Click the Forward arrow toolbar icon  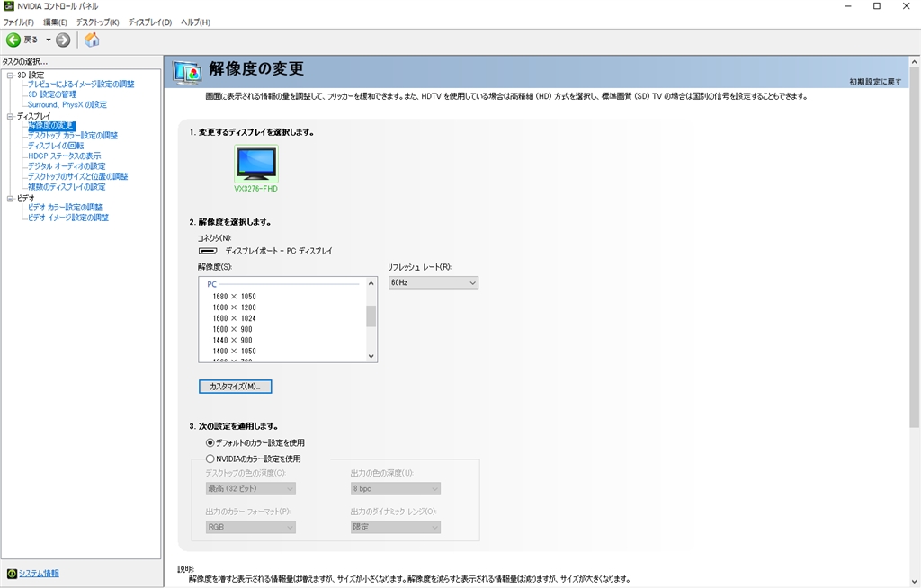pos(63,40)
